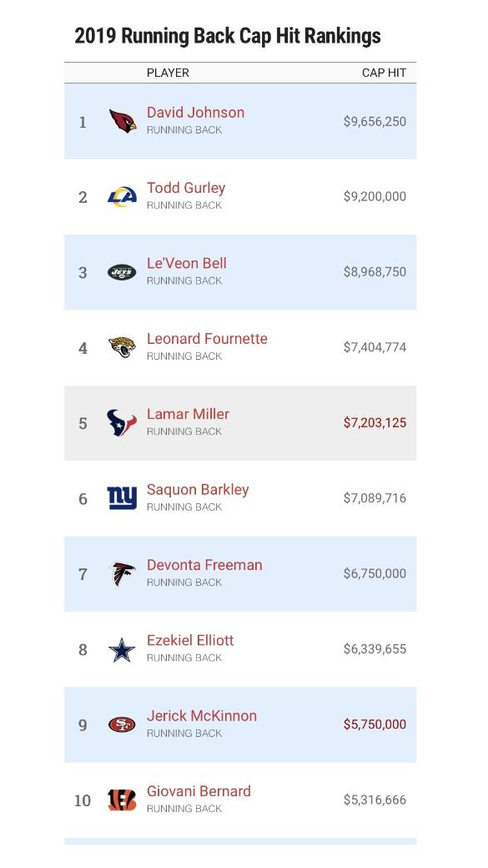Click the Houston Texans logo
The height and width of the screenshot is (868, 488).
pyautogui.click(x=122, y=423)
